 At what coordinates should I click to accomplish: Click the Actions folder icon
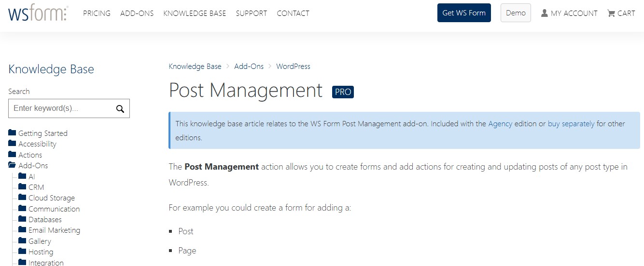12,154
